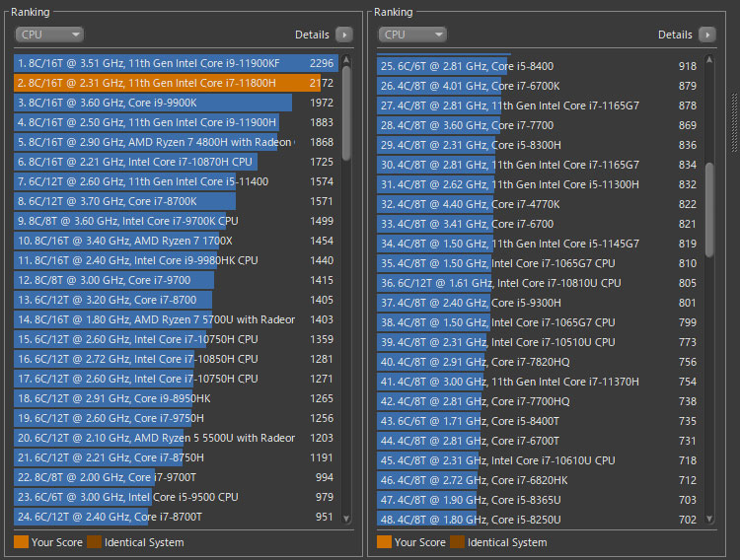This screenshot has width=740, height=560.
Task: Select the Core i7-7700 row ranked 28
Action: point(539,125)
